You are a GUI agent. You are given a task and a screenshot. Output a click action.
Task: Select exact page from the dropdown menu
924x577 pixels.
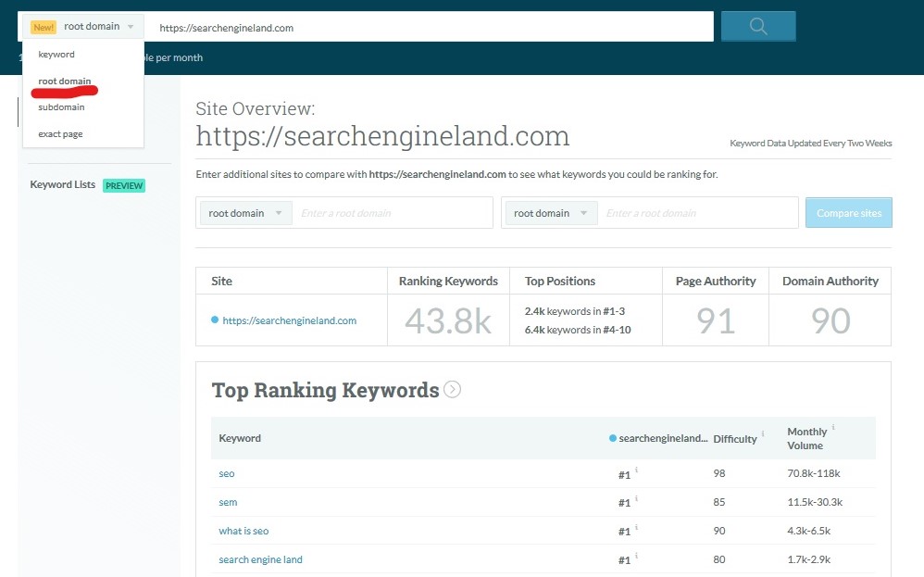(x=61, y=133)
